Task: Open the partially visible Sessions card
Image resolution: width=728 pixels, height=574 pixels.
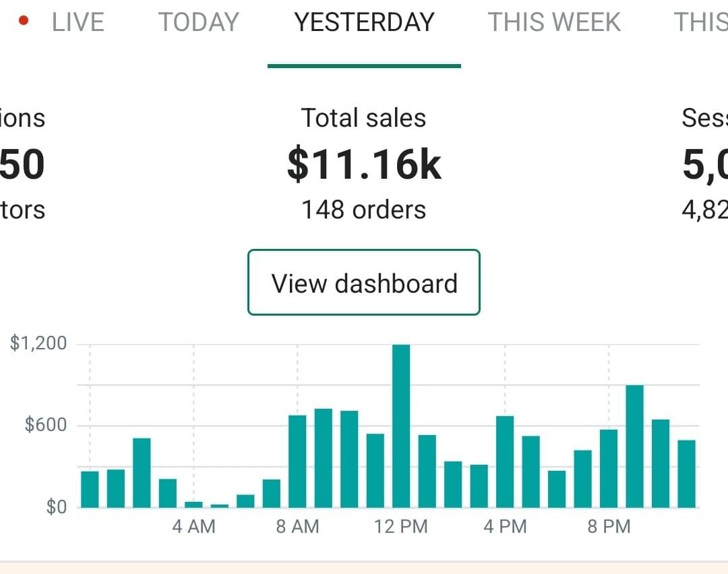Action: pyautogui.click(x=704, y=164)
